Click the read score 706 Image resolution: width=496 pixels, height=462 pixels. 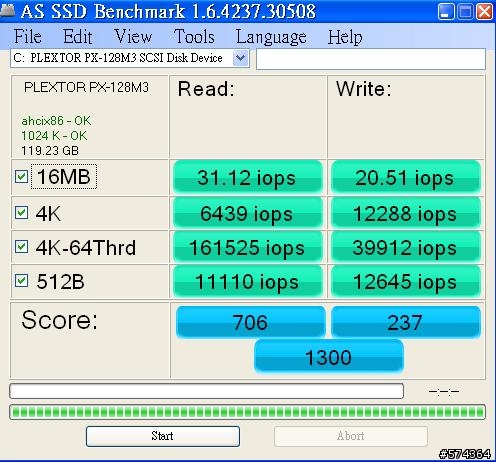[x=250, y=322]
